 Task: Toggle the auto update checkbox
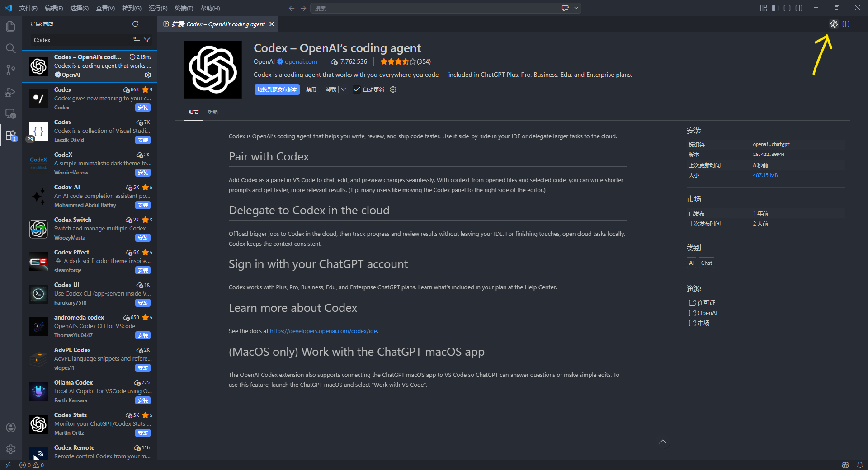tap(357, 89)
